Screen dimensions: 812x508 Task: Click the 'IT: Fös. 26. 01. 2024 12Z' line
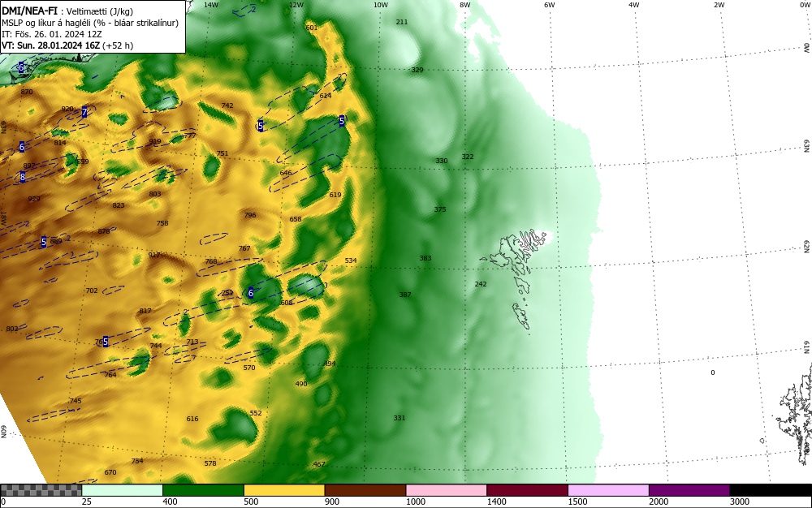52,34
